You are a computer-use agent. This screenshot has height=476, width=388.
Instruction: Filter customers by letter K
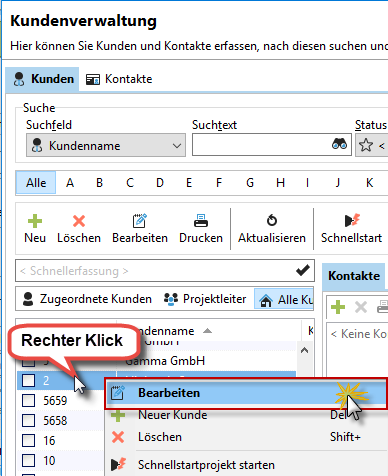click(369, 183)
